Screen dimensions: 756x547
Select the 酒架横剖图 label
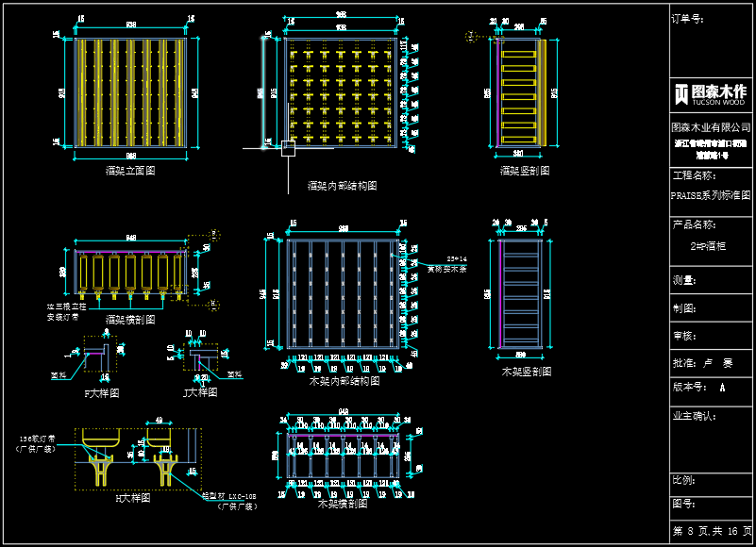pos(129,320)
